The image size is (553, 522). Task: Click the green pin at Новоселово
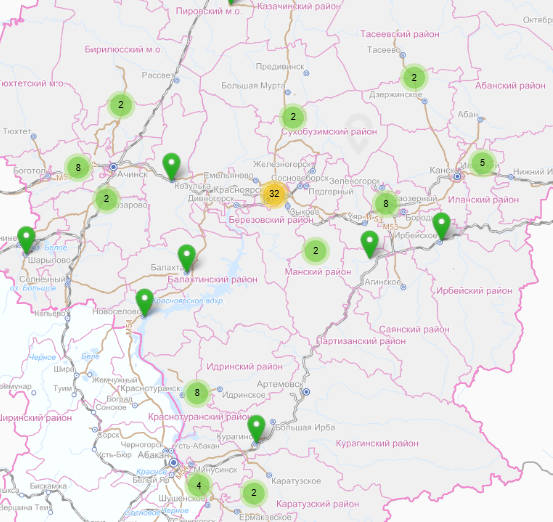144,302
